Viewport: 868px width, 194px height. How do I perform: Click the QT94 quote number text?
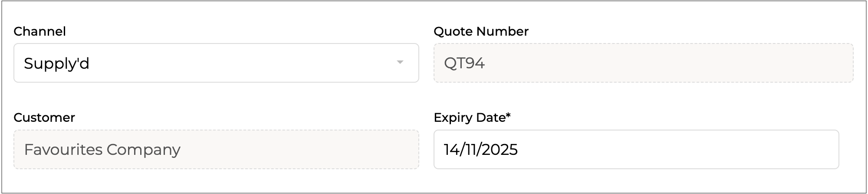464,63
